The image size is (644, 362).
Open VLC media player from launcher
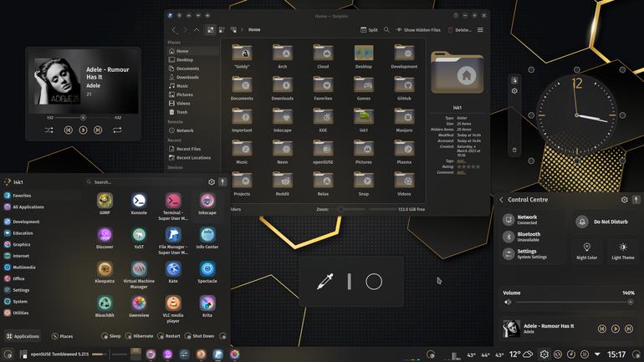173,303
